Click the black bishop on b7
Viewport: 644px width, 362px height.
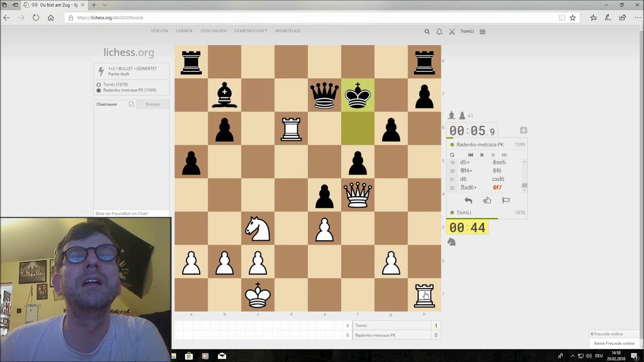click(224, 95)
